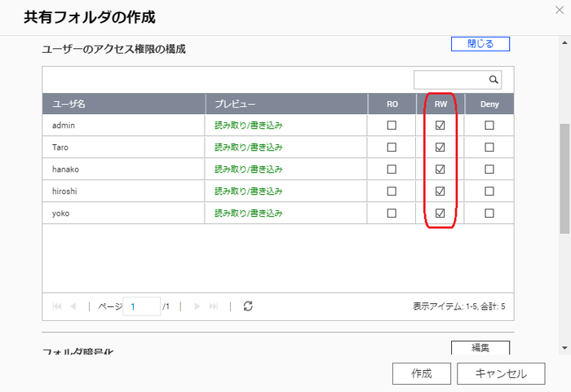Click admin's 読み取り/書き込み preview text

(x=248, y=126)
